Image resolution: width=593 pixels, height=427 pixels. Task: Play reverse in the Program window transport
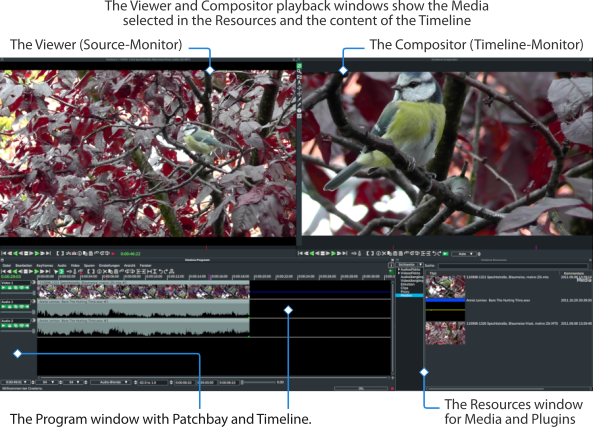[15, 272]
